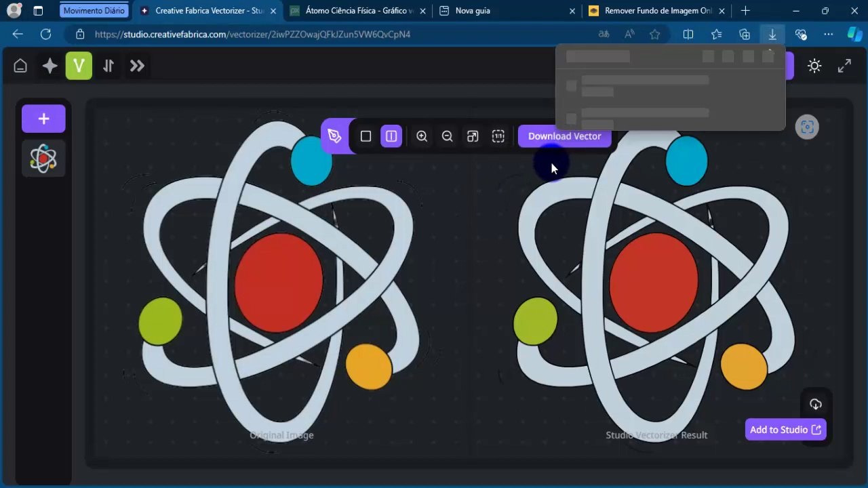Go to the Studio home icon
This screenshot has width=868, height=488.
click(x=20, y=66)
